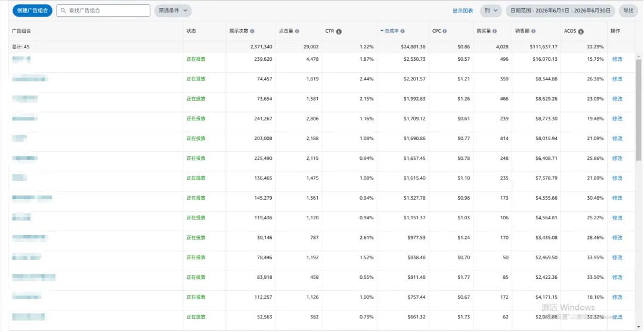Click the blurred portfolio name in $811.48 row
The height and width of the screenshot is (332, 644).
click(x=33, y=277)
